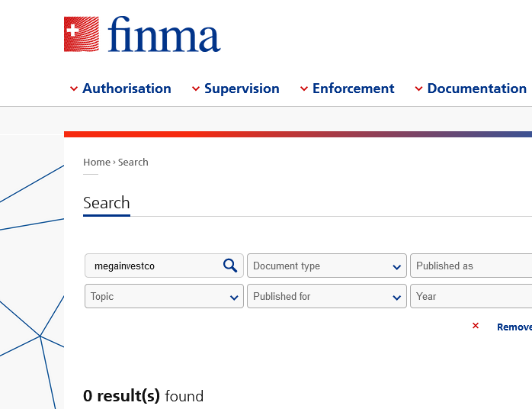Click the red chevron beside Documentation
This screenshot has width=532, height=409.
418,89
